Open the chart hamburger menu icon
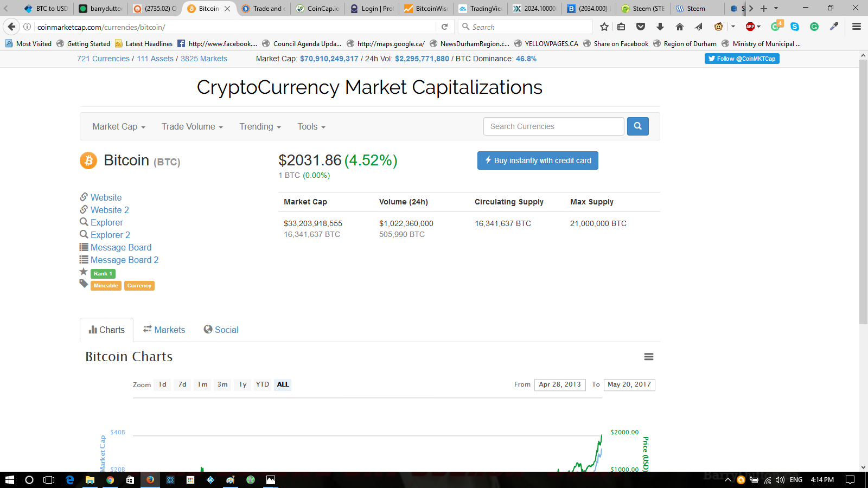 point(649,357)
